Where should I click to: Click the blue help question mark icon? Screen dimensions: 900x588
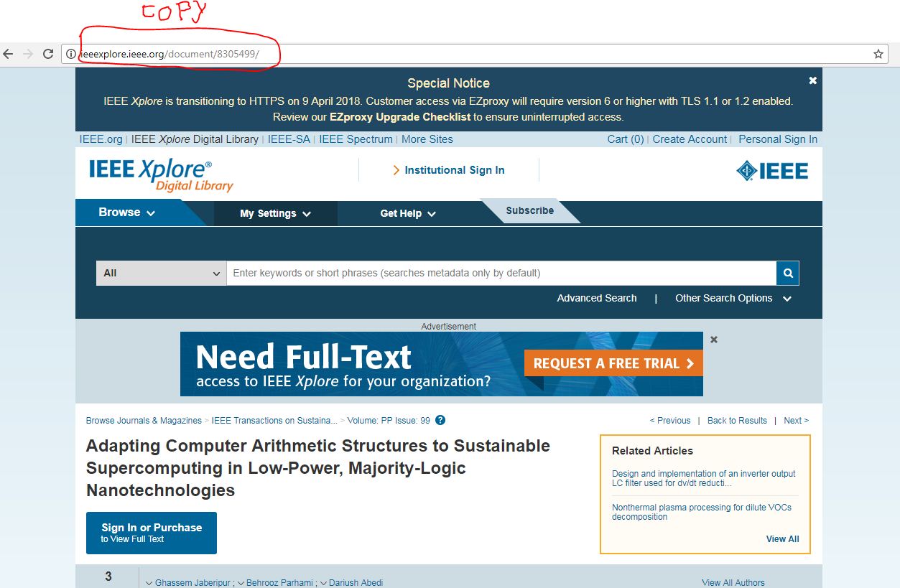[x=441, y=421]
